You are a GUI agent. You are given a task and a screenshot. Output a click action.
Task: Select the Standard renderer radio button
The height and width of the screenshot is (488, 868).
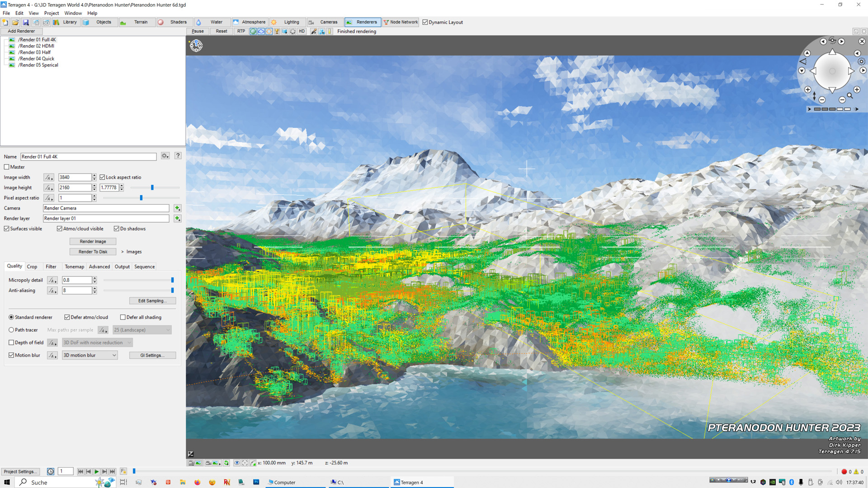click(11, 317)
